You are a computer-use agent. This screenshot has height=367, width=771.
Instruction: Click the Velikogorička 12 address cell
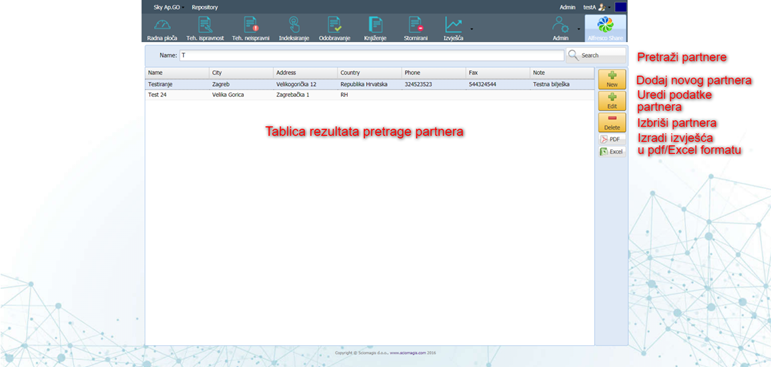[297, 85]
